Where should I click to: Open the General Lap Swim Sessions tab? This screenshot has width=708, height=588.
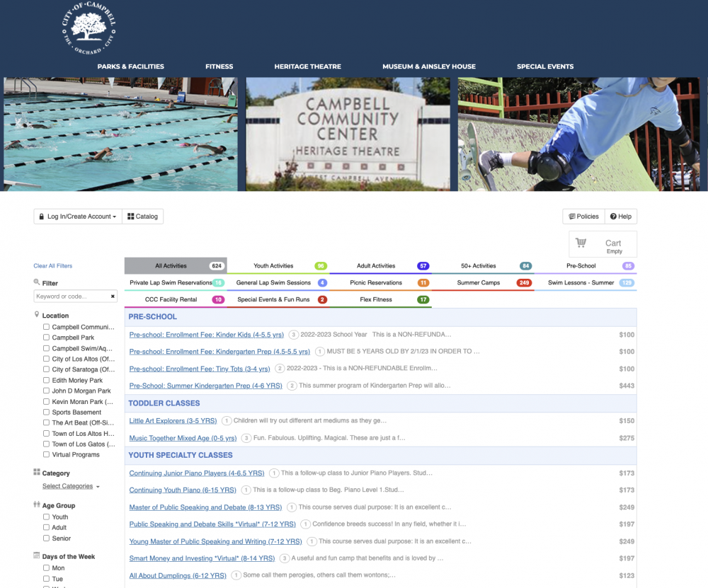click(x=278, y=283)
